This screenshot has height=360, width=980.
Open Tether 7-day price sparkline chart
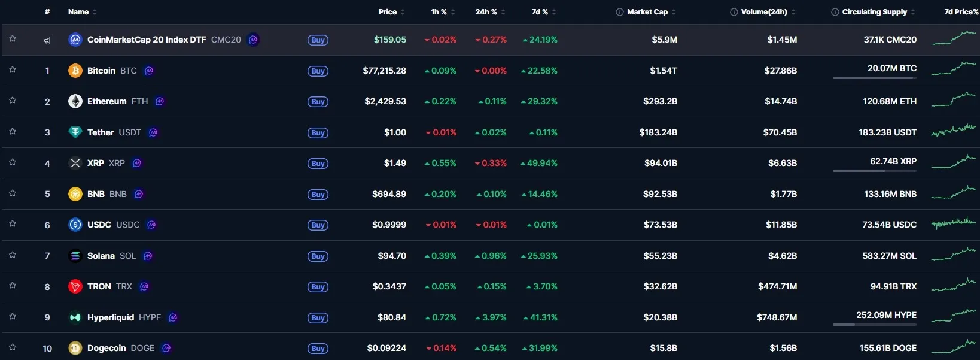click(954, 131)
